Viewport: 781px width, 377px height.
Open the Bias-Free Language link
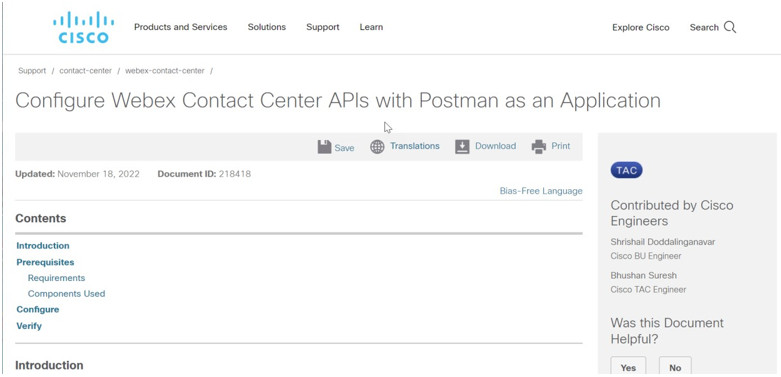(x=541, y=191)
